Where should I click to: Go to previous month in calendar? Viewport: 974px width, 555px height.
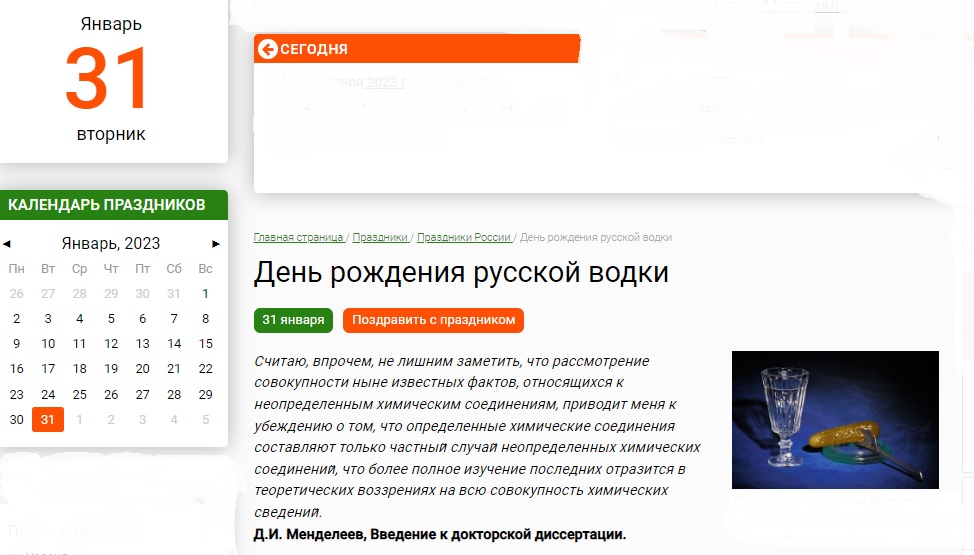point(7,243)
